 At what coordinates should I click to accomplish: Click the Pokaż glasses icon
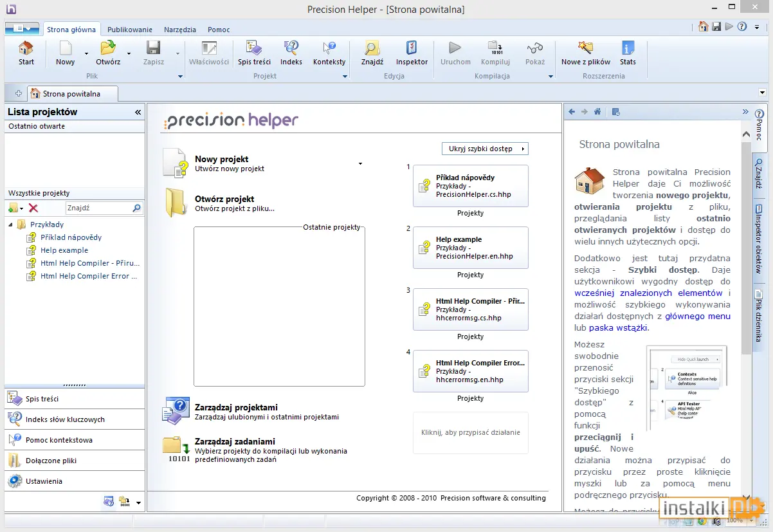pyautogui.click(x=534, y=48)
